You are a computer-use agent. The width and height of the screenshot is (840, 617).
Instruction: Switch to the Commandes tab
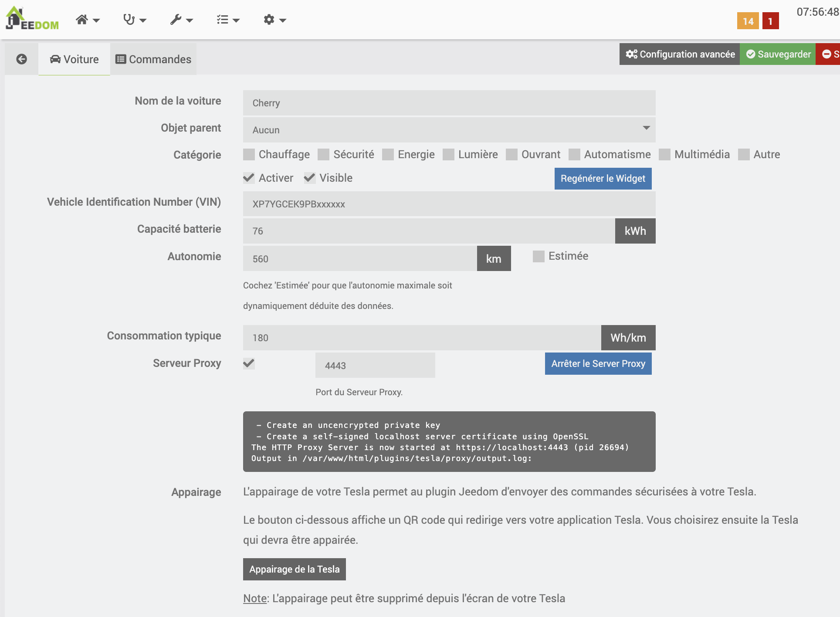(x=153, y=59)
